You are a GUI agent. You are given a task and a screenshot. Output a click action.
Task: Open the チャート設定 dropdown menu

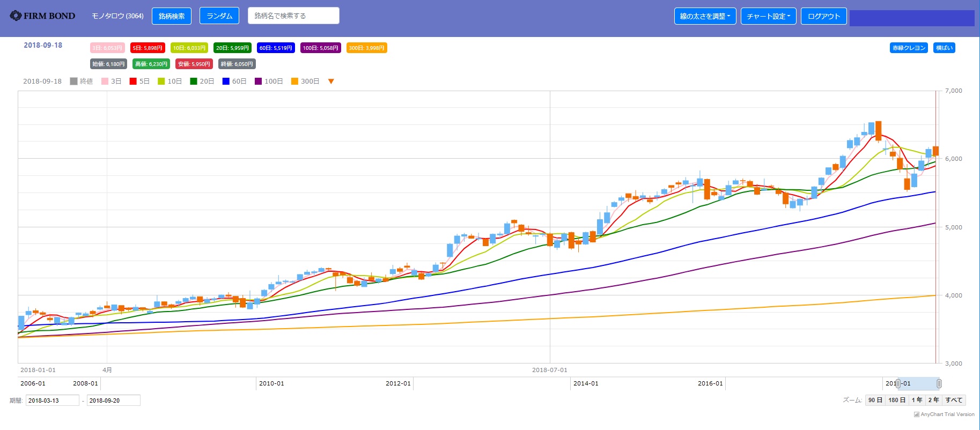(768, 16)
